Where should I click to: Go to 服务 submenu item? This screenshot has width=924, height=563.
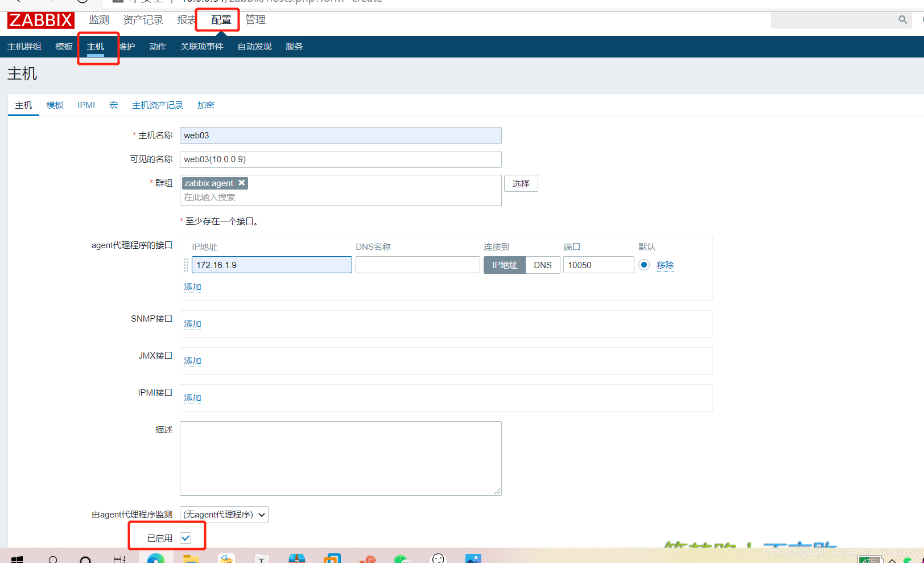point(294,47)
